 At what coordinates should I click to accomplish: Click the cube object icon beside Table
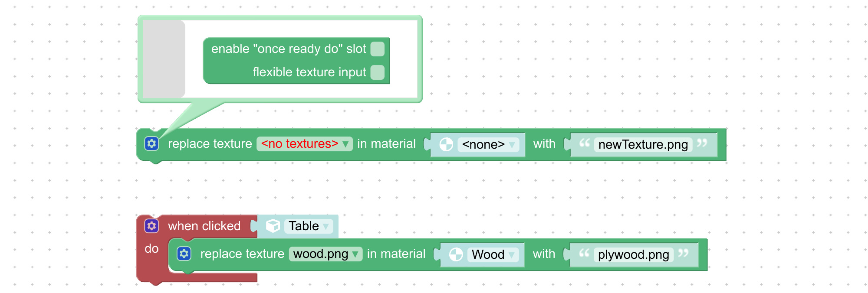click(273, 226)
